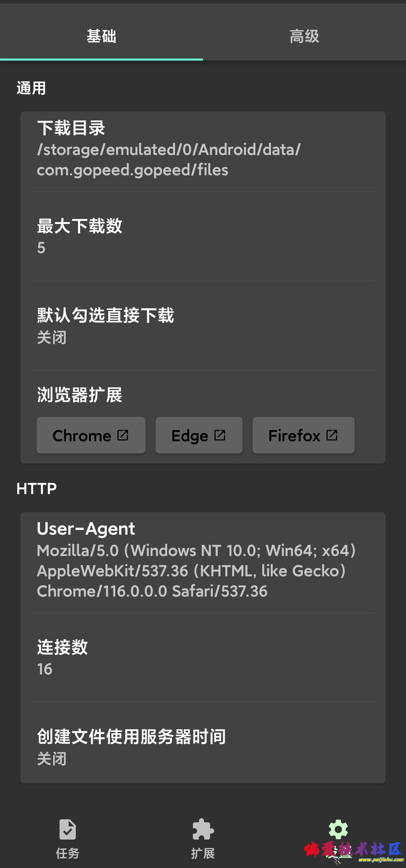This screenshot has height=868, width=406.
Task: Expand the 最大下载数 setting
Action: click(203, 236)
